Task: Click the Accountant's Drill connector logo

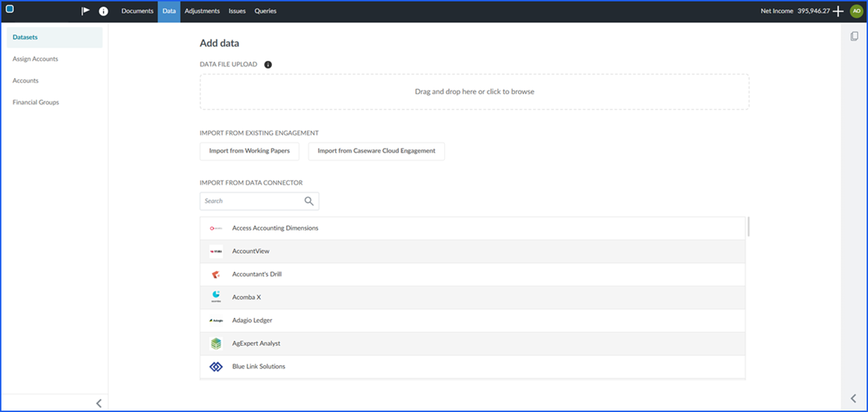Action: pos(216,274)
